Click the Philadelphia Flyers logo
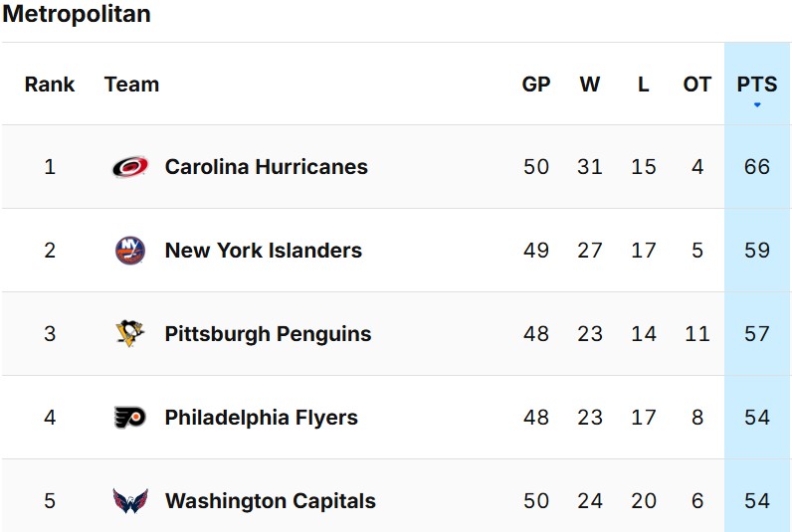The height and width of the screenshot is (532, 792). (x=130, y=418)
